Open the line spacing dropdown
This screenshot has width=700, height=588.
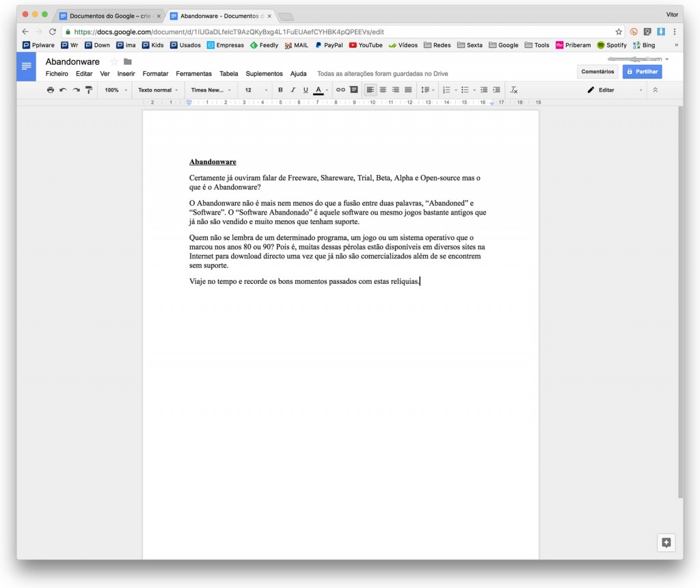click(x=427, y=90)
